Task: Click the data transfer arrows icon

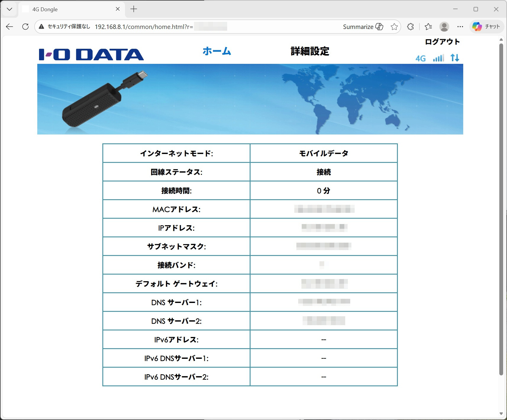Action: (x=455, y=58)
